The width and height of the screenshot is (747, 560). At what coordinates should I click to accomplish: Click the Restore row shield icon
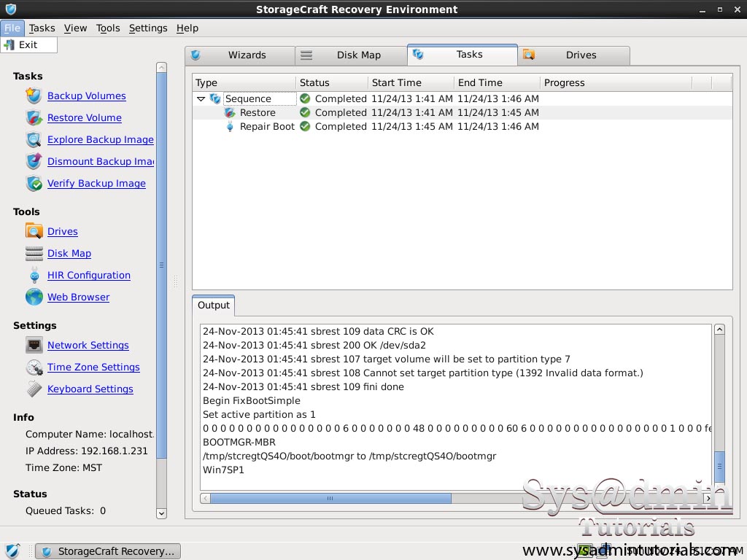coord(230,113)
